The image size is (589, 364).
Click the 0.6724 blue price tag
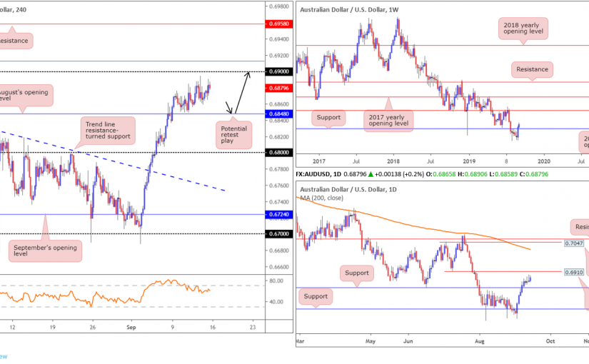276,214
